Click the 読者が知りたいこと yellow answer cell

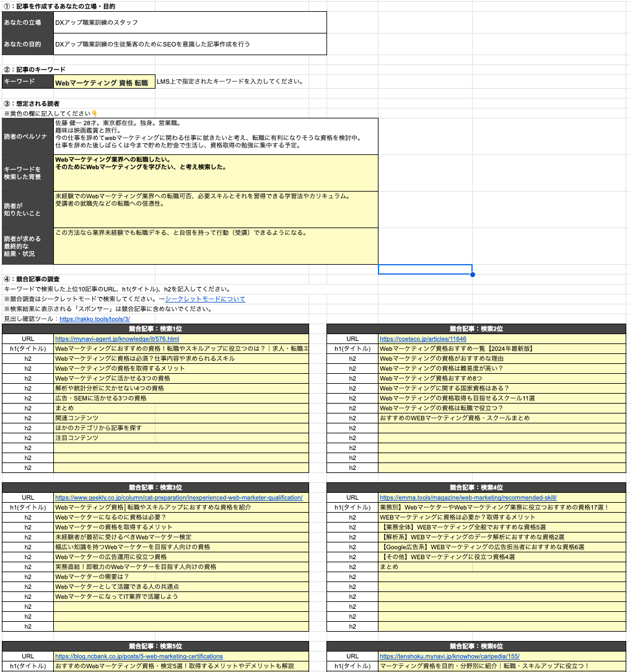(215, 210)
